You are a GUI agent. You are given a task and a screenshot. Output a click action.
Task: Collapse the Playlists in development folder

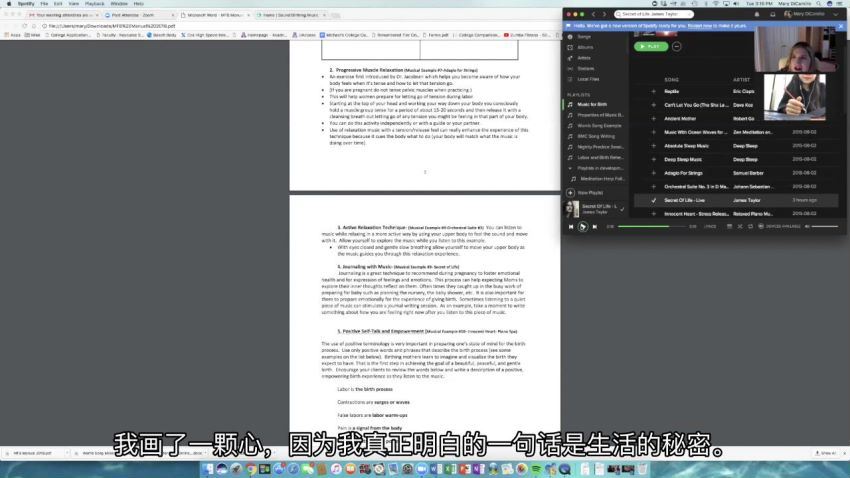click(570, 168)
